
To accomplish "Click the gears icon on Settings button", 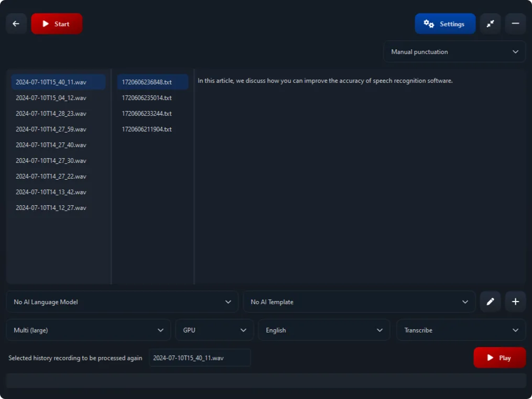I will [x=429, y=24].
